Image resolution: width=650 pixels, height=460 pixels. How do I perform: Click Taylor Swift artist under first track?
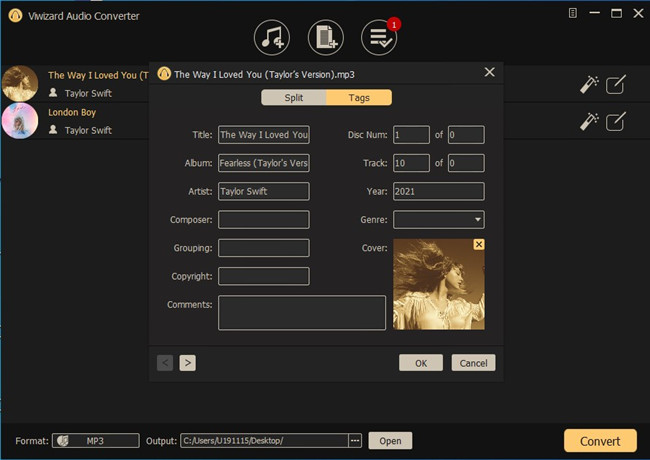[x=88, y=93]
